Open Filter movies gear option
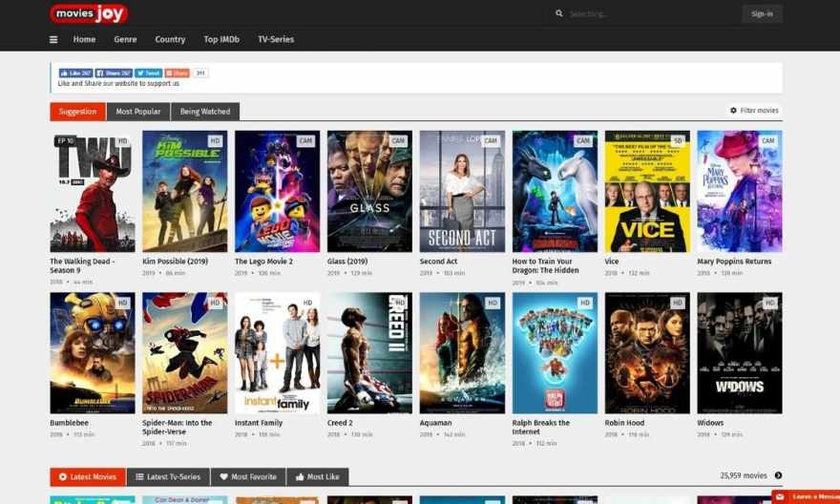The height and width of the screenshot is (504, 840). point(754,111)
